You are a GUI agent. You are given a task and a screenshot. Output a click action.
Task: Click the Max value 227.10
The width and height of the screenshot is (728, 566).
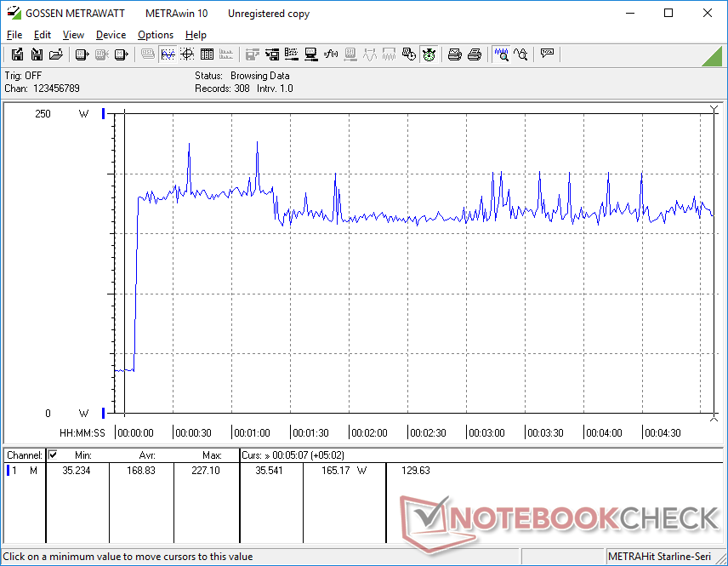tap(206, 471)
